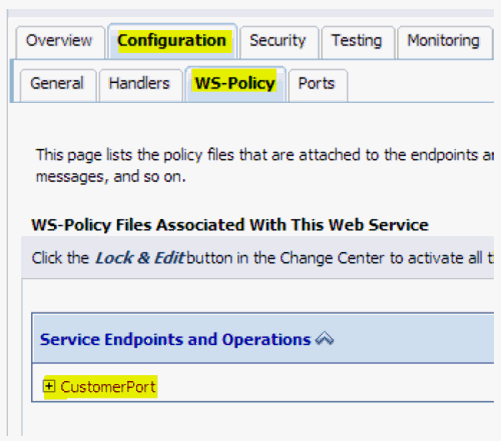Image resolution: width=501 pixels, height=441 pixels.
Task: Collapse Service Endpoints and Operations via chevron icon
Action: 324,339
